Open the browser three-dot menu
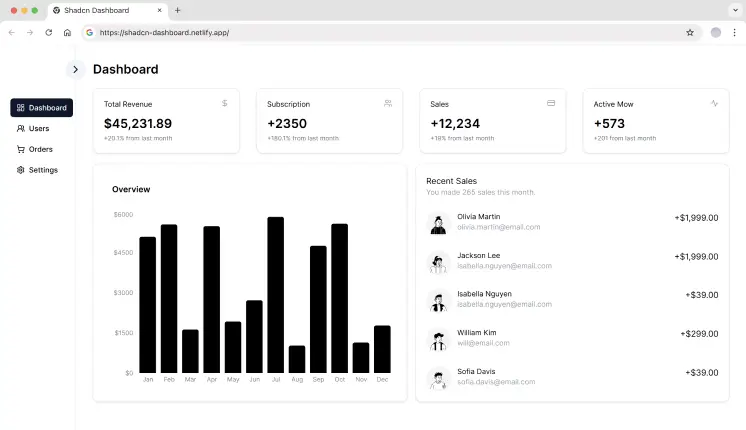The height and width of the screenshot is (430, 746). pos(735,32)
